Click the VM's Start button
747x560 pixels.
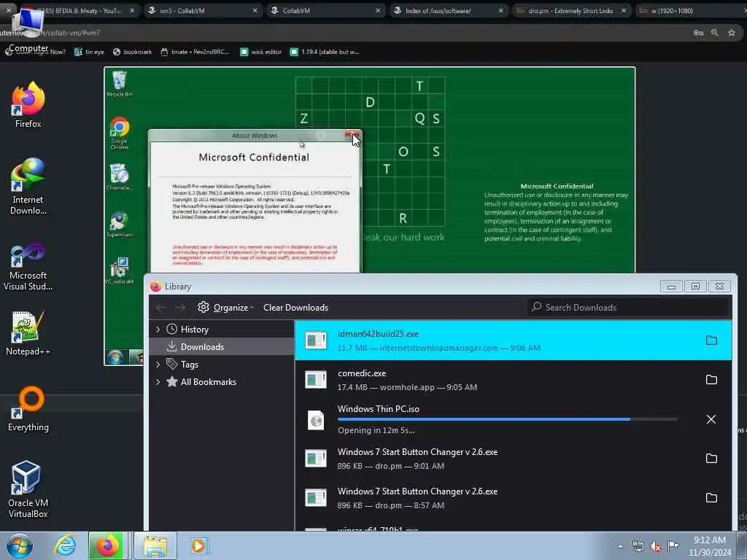tap(115, 357)
